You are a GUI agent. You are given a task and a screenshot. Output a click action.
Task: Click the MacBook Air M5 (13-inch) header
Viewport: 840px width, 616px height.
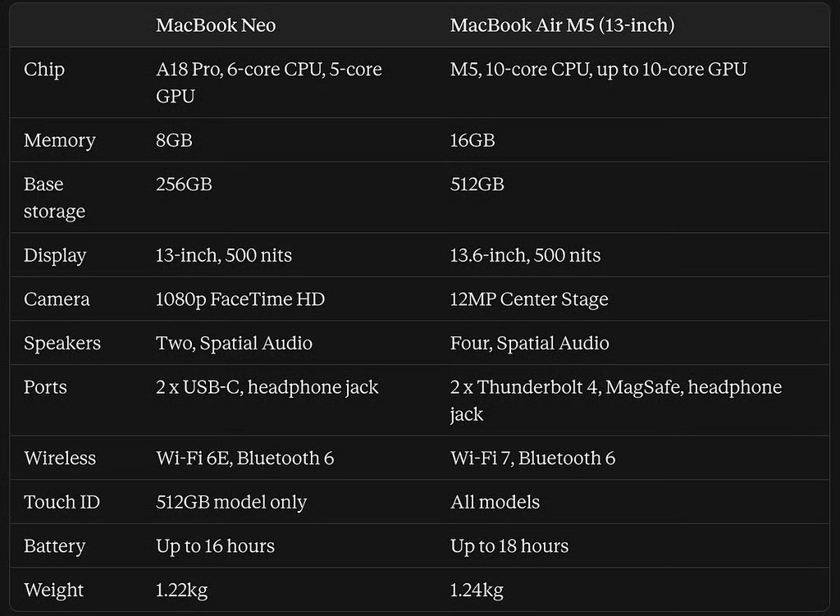562,25
